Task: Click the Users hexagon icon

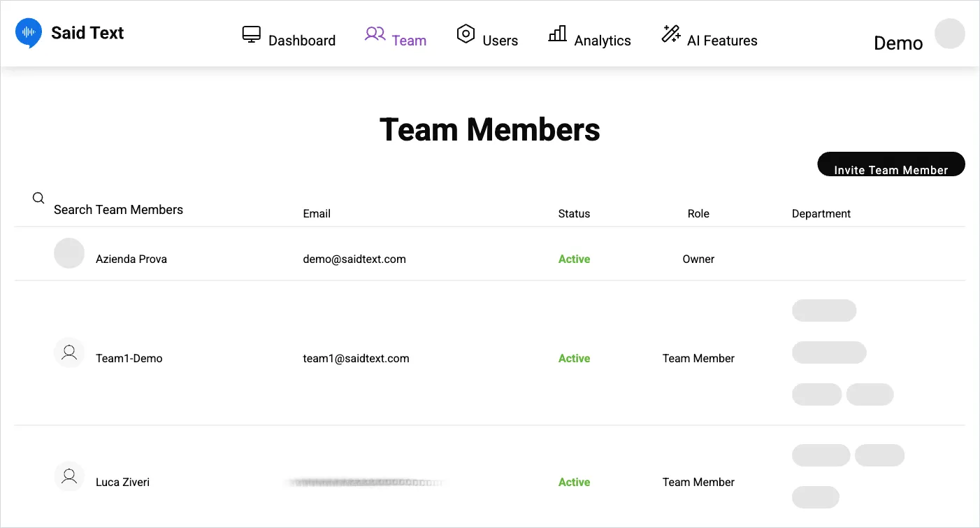Action: tap(466, 34)
